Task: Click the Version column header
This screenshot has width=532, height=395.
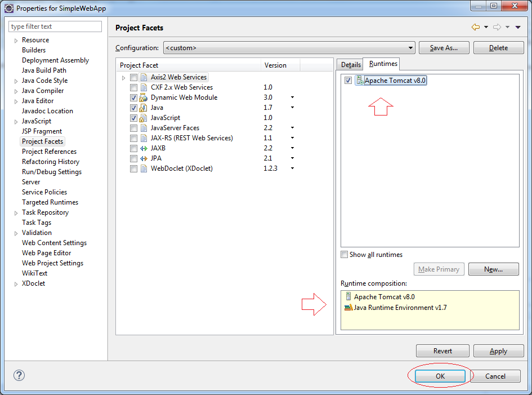Action: pos(280,65)
